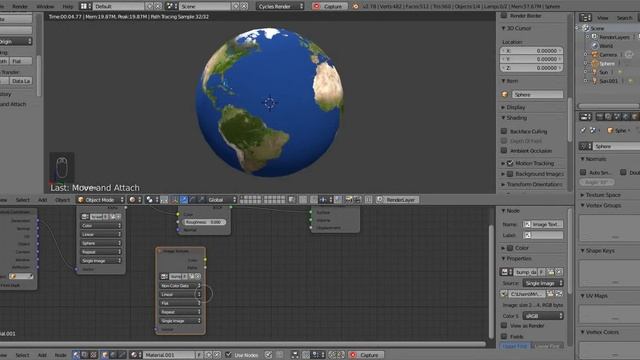Open the pivot point icon menu
640x360 pixels.
click(151, 200)
